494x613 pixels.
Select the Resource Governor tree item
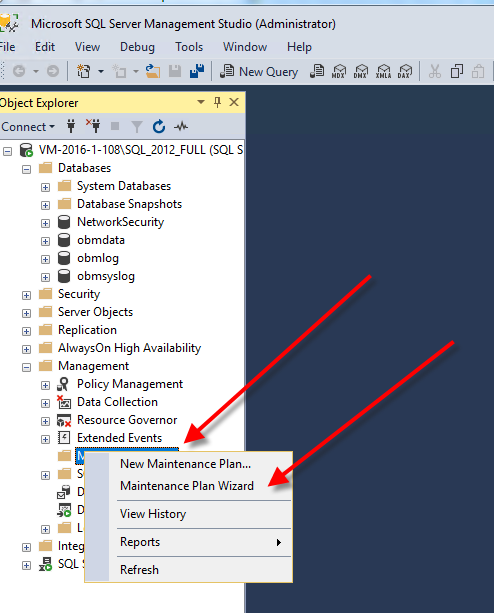[127, 420]
